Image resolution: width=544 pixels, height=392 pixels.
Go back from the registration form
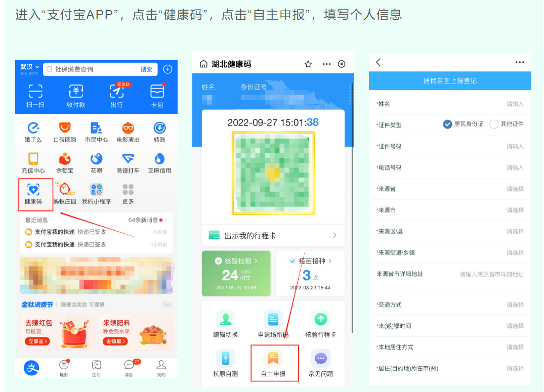click(379, 62)
